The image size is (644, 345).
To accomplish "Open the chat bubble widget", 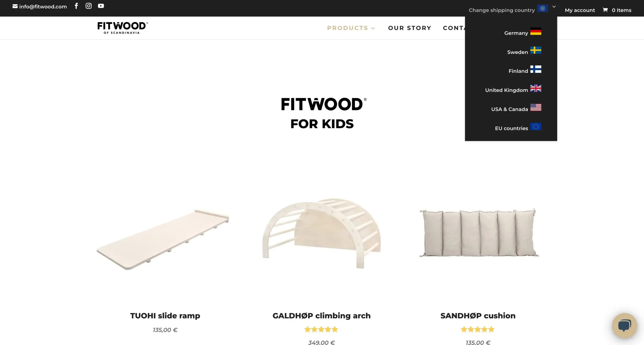I will pyautogui.click(x=625, y=325).
